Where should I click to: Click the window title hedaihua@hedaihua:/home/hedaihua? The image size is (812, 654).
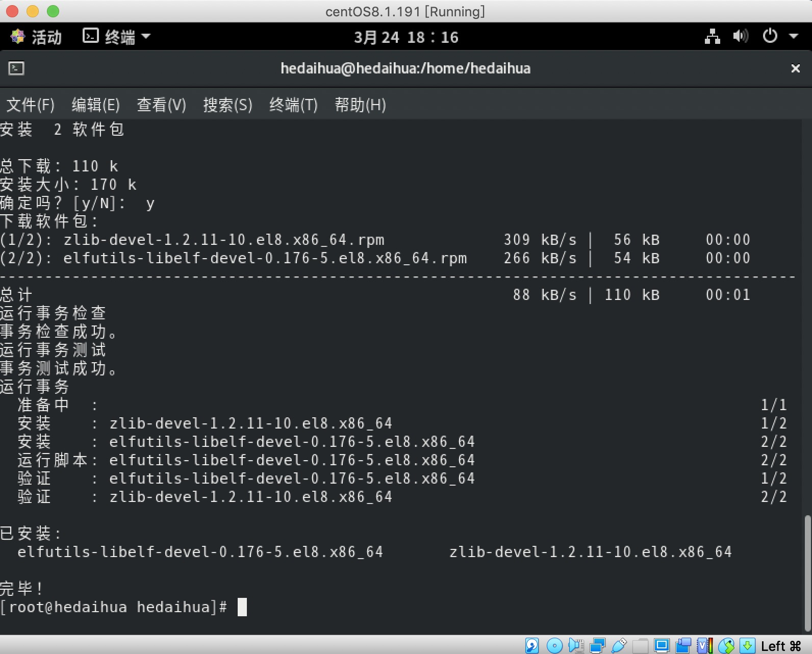click(x=405, y=68)
